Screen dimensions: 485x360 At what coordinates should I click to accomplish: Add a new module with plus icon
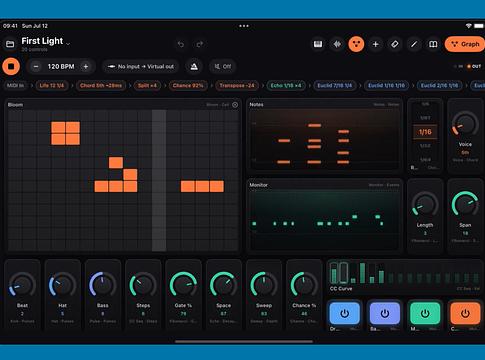pos(375,44)
